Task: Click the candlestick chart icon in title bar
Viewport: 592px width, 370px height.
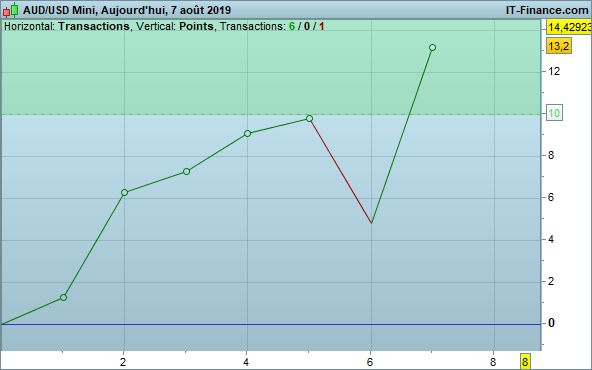Action: click(x=11, y=10)
